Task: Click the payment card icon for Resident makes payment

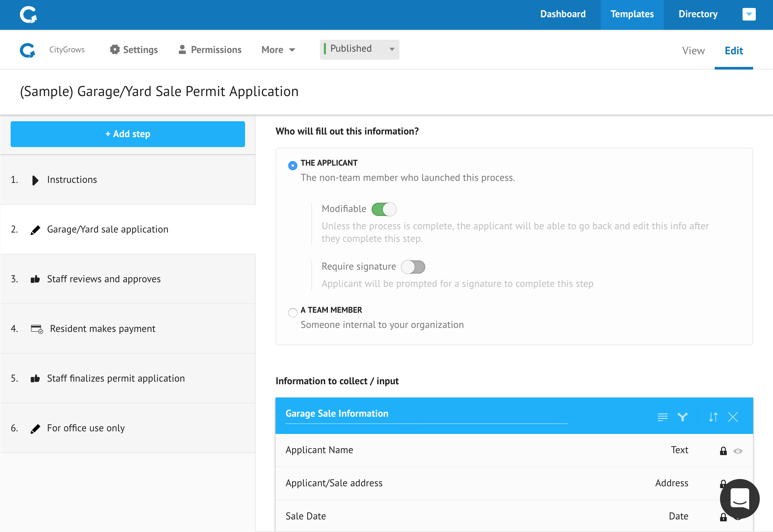Action: click(x=37, y=329)
